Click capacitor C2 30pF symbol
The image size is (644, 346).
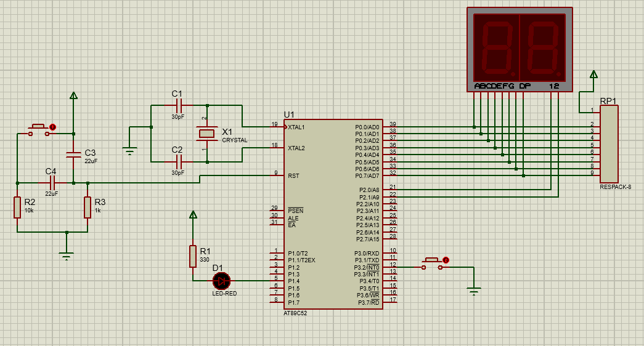coord(177,161)
